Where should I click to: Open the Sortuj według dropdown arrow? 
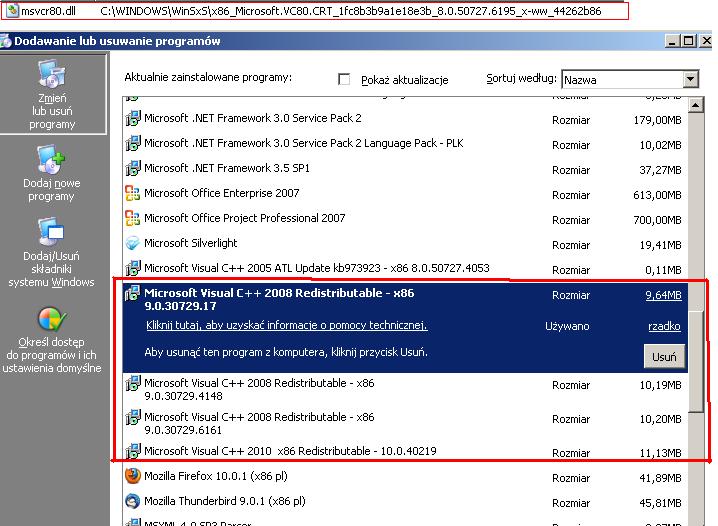[691, 79]
